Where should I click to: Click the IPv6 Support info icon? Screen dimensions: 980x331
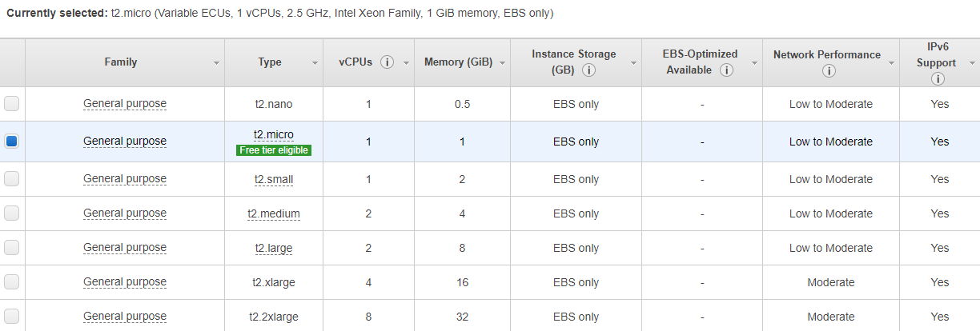pyautogui.click(x=938, y=79)
